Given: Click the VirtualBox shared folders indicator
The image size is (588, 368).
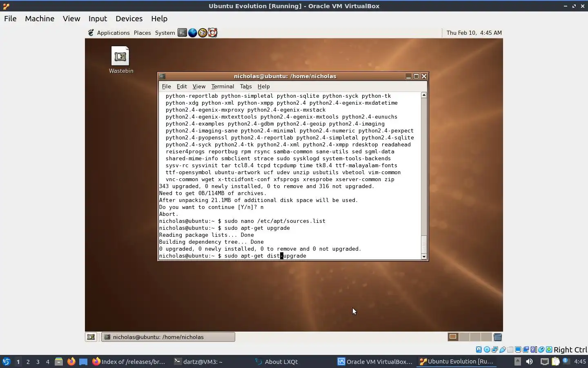Looking at the screenshot, I should (x=510, y=350).
